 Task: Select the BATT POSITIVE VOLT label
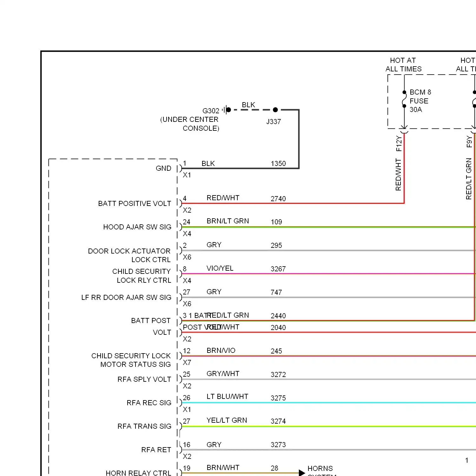pyautogui.click(x=135, y=203)
